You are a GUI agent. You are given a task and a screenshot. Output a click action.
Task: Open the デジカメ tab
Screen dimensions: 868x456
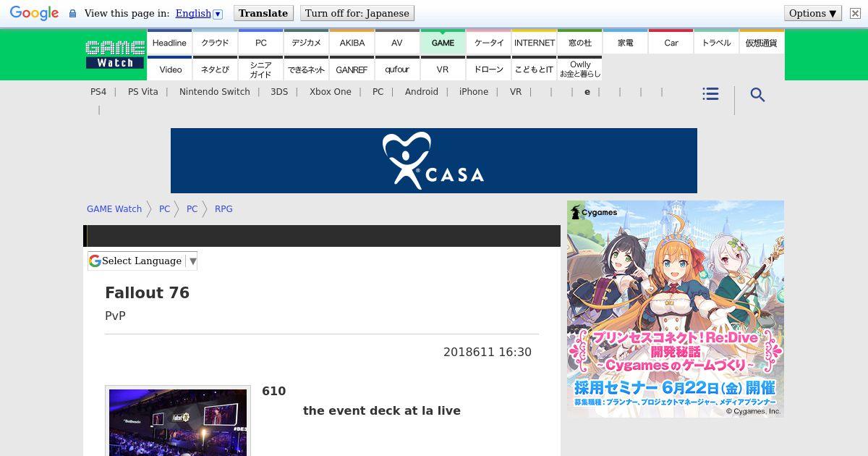(306, 42)
